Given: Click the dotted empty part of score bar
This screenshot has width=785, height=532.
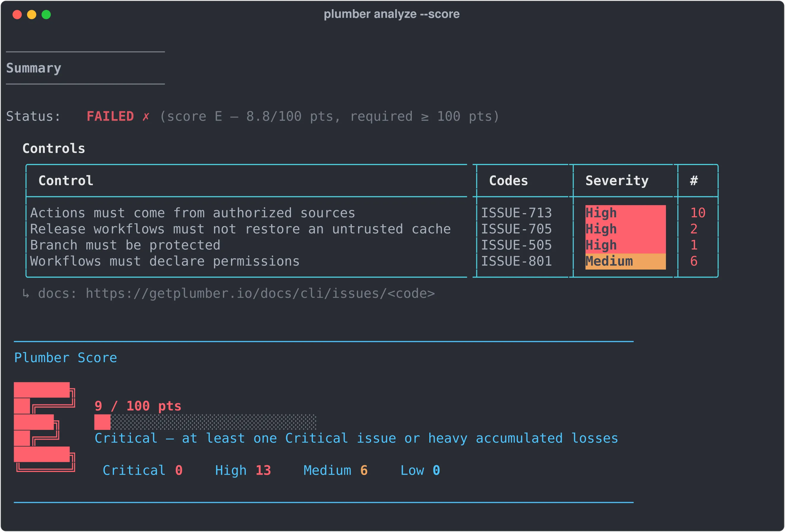Looking at the screenshot, I should (x=213, y=422).
